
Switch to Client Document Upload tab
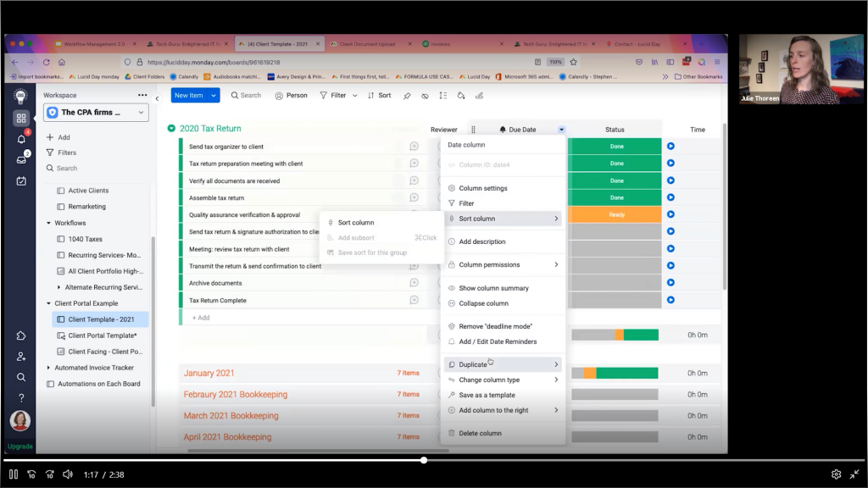coord(367,44)
